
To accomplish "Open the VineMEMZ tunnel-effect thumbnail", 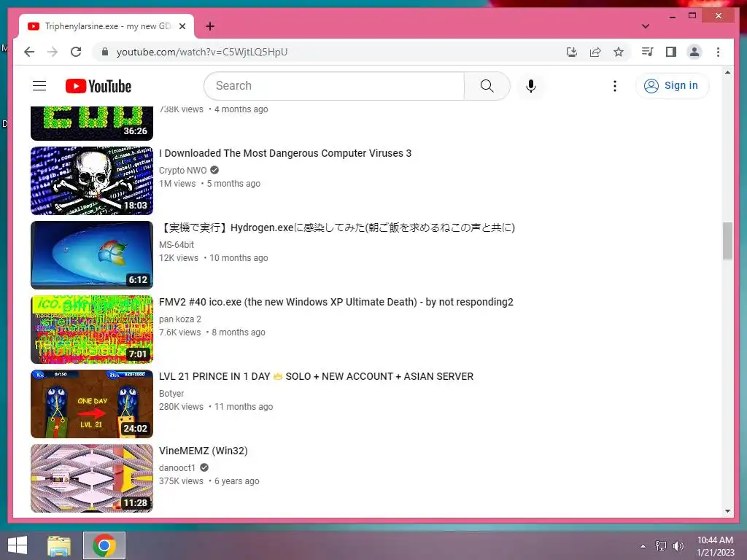I will [x=92, y=478].
